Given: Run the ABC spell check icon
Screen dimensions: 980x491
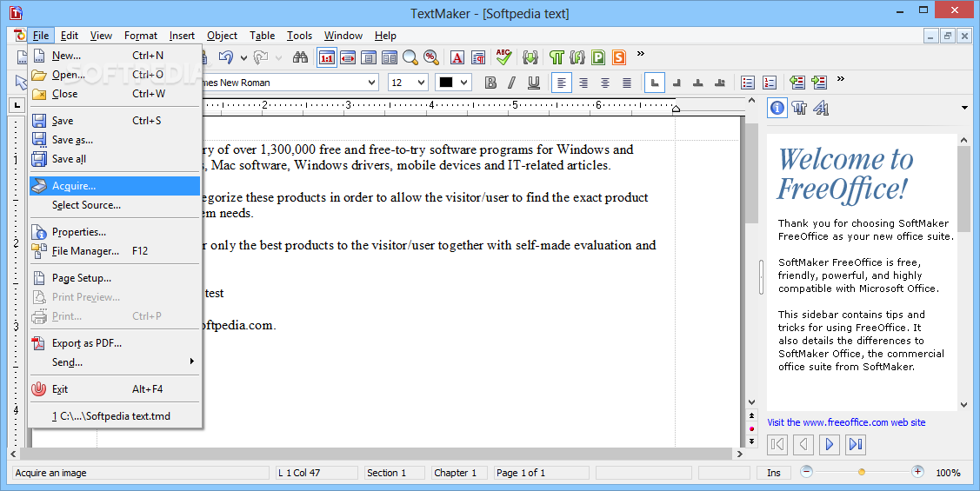Looking at the screenshot, I should pyautogui.click(x=503, y=57).
